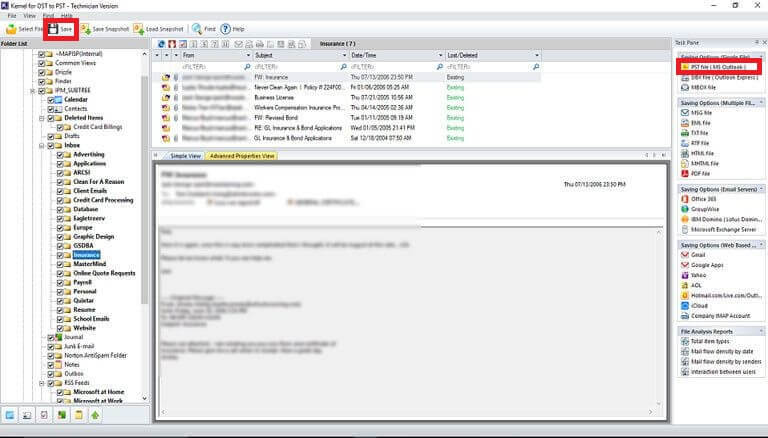Open the Help menu

(67, 16)
